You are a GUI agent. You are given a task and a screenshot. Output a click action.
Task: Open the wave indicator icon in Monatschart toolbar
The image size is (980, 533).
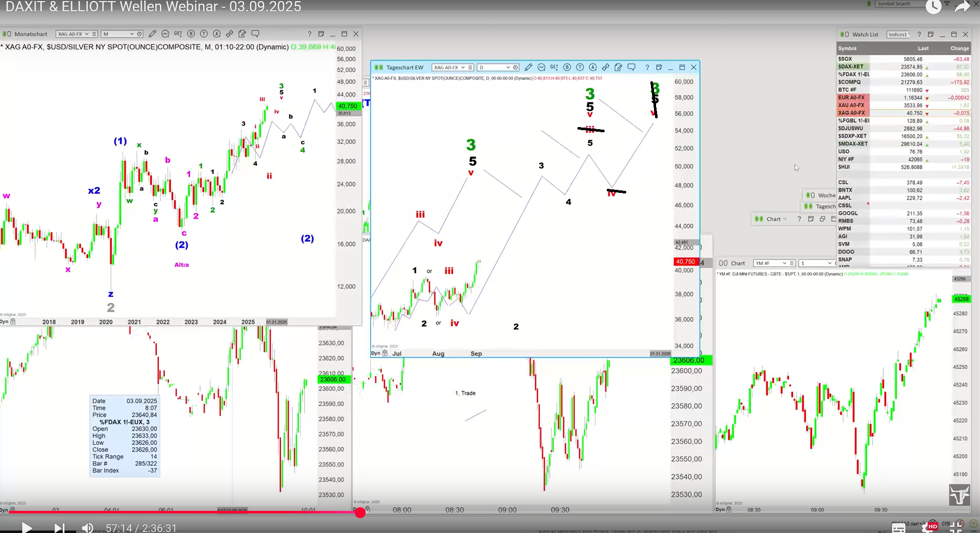[165, 34]
